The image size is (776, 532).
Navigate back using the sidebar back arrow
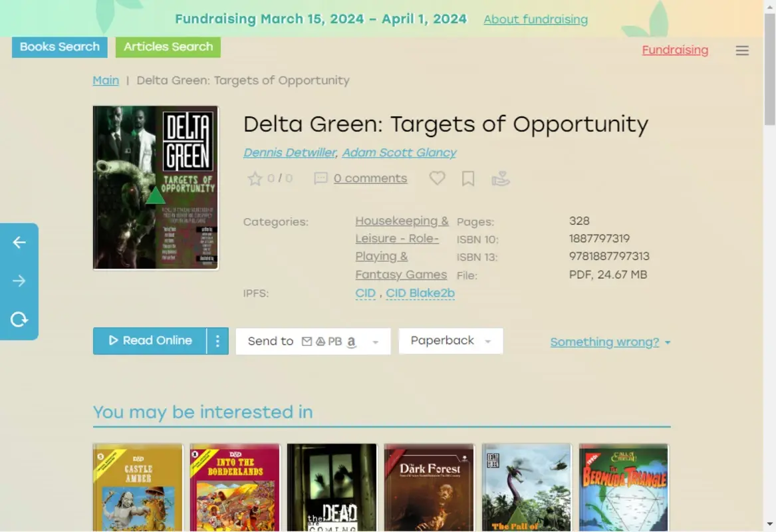coord(19,242)
